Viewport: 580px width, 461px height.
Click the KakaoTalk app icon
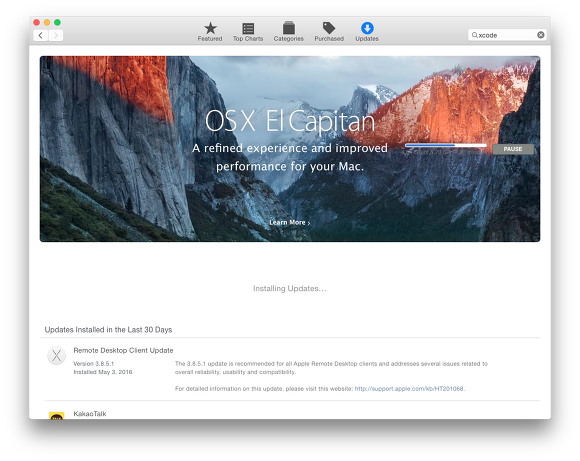(57, 415)
